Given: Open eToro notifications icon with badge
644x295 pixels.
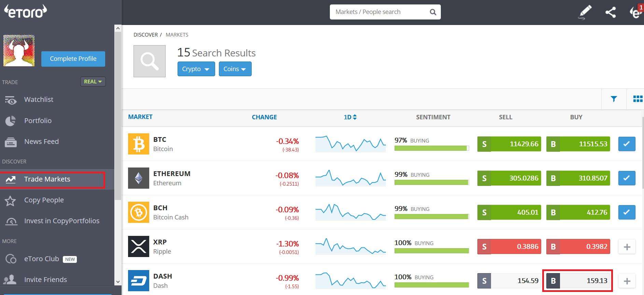Looking at the screenshot, I should tap(636, 12).
